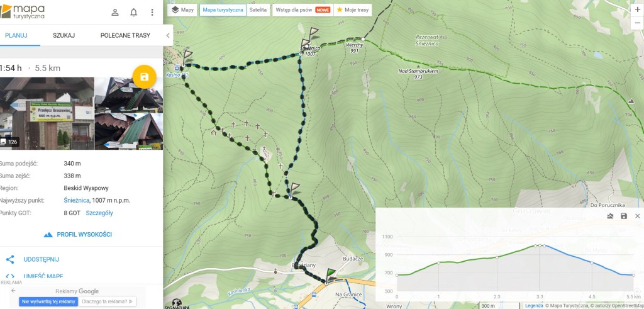644x309 pixels.
Task: Open the three-dot more options menu
Action: (152, 13)
